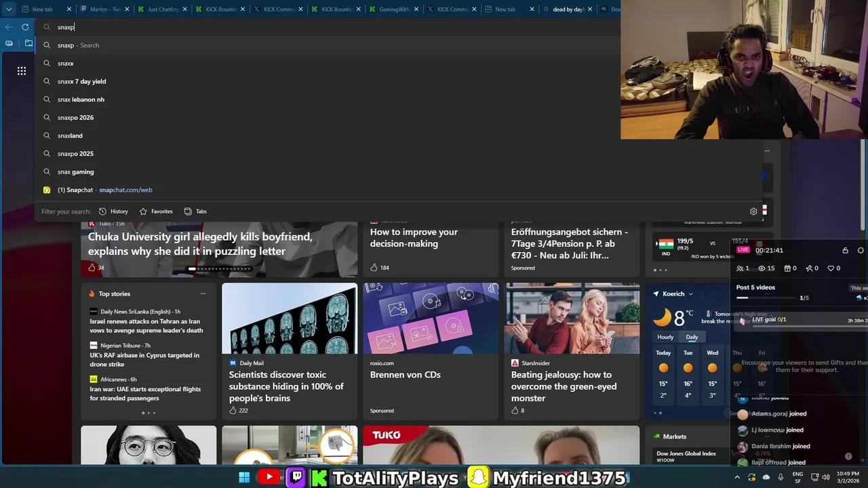868x488 pixels.
Task: Open the Windows Start button
Action: 244,477
